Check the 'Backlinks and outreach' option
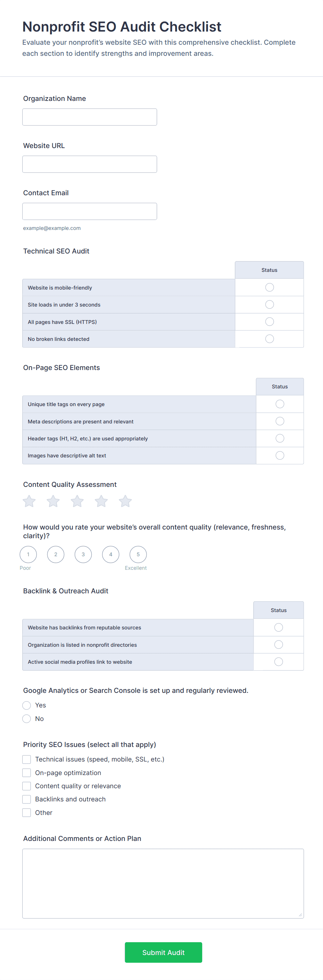The height and width of the screenshot is (980, 323). [27, 799]
